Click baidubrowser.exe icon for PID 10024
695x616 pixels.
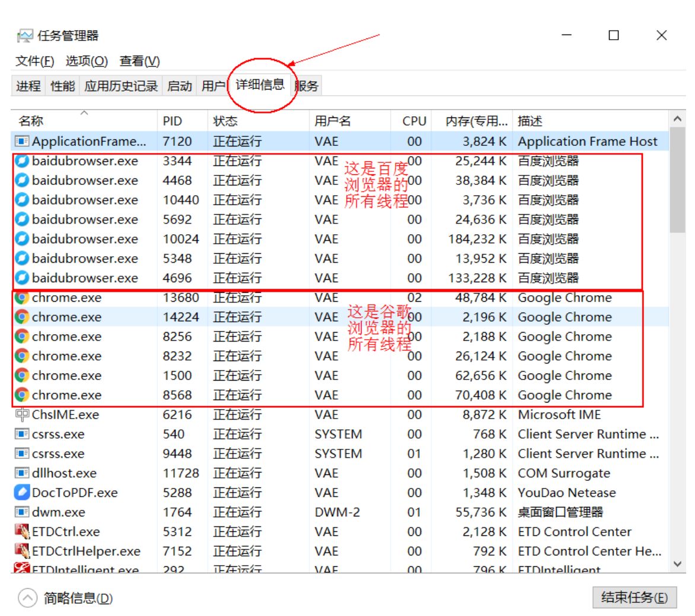tap(22, 239)
